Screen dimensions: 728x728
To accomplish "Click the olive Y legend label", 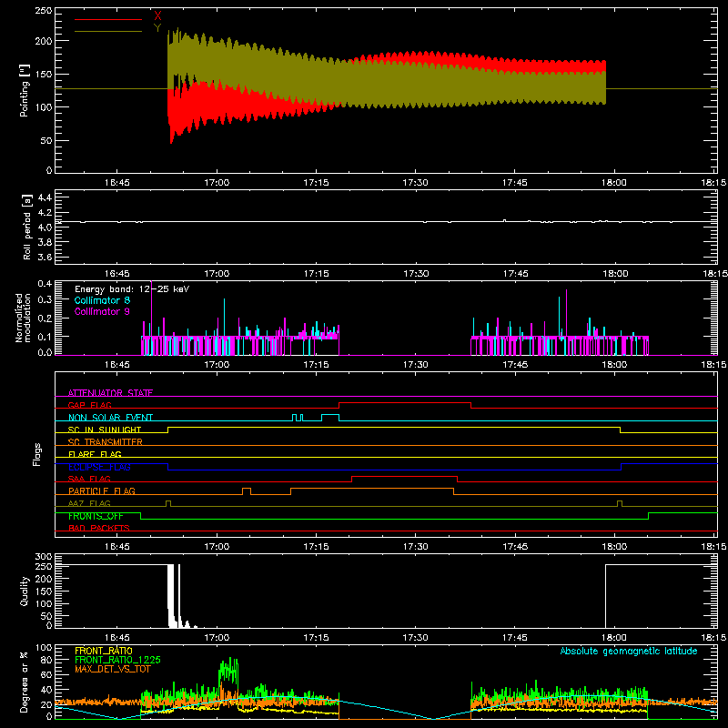I will pos(157,27).
